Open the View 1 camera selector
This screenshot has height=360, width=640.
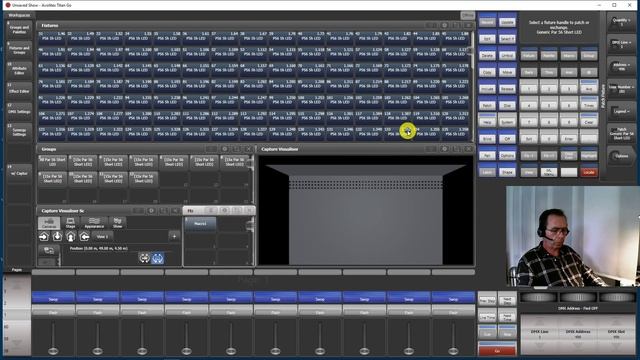103,236
